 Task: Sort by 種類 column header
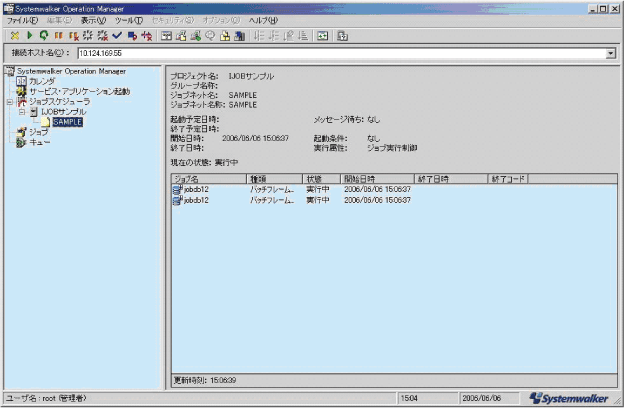coord(275,179)
